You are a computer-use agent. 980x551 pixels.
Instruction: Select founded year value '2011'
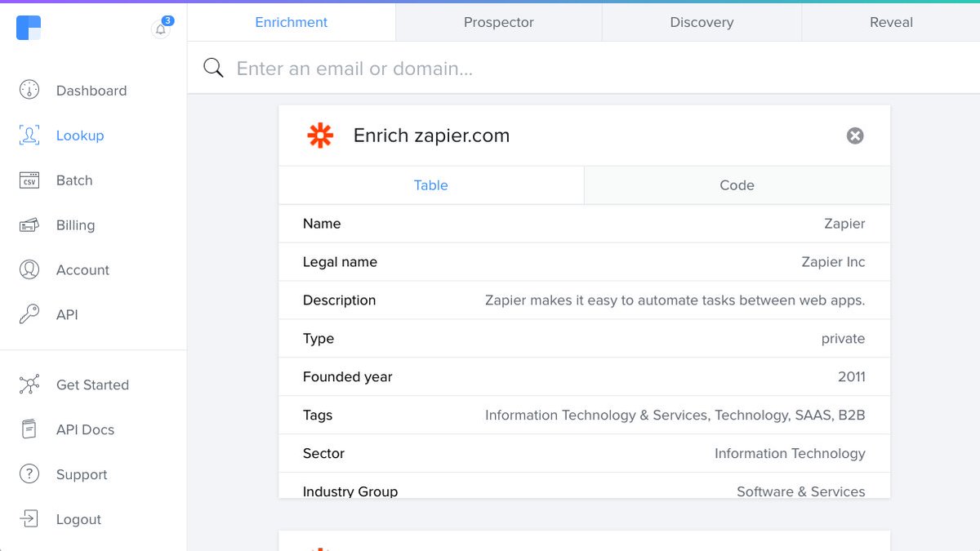pyautogui.click(x=851, y=377)
